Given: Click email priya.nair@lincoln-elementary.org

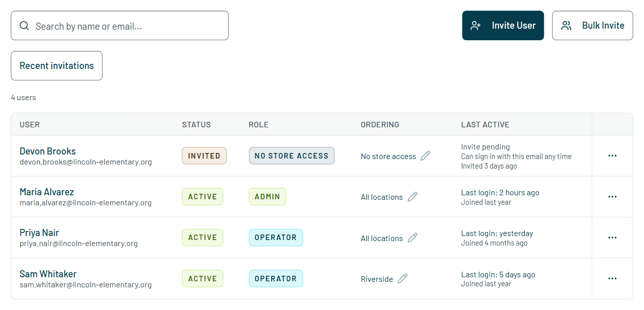Looking at the screenshot, I should click(78, 244).
